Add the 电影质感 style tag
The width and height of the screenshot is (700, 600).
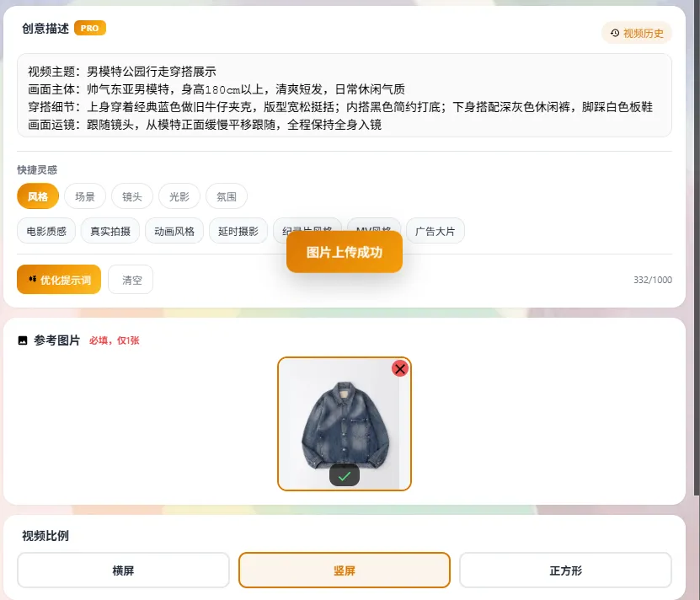(46, 231)
